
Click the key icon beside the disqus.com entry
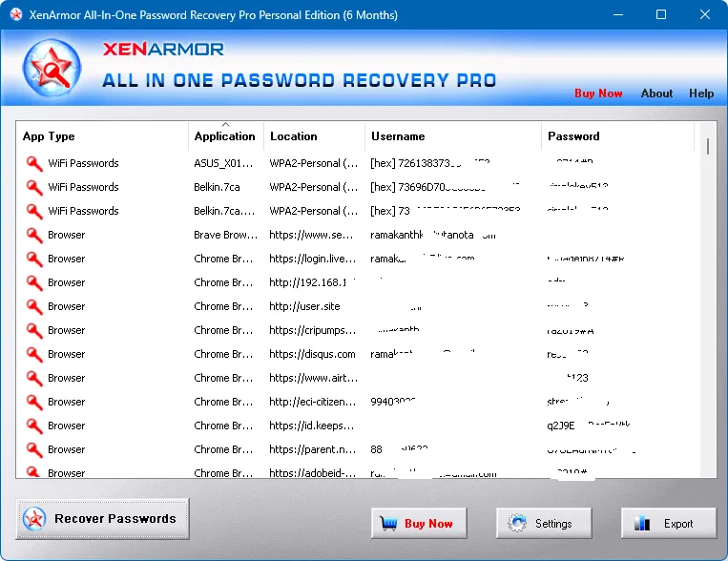(x=34, y=354)
